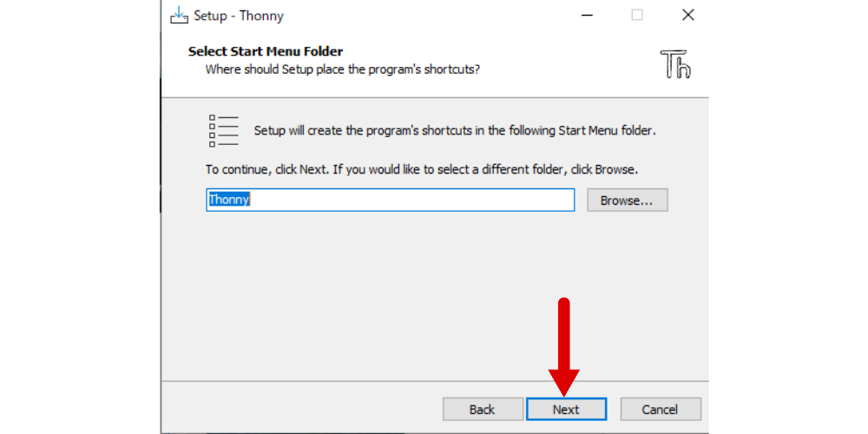Click the disabled maximize button
Screen dimensions: 868x434
coord(637,15)
